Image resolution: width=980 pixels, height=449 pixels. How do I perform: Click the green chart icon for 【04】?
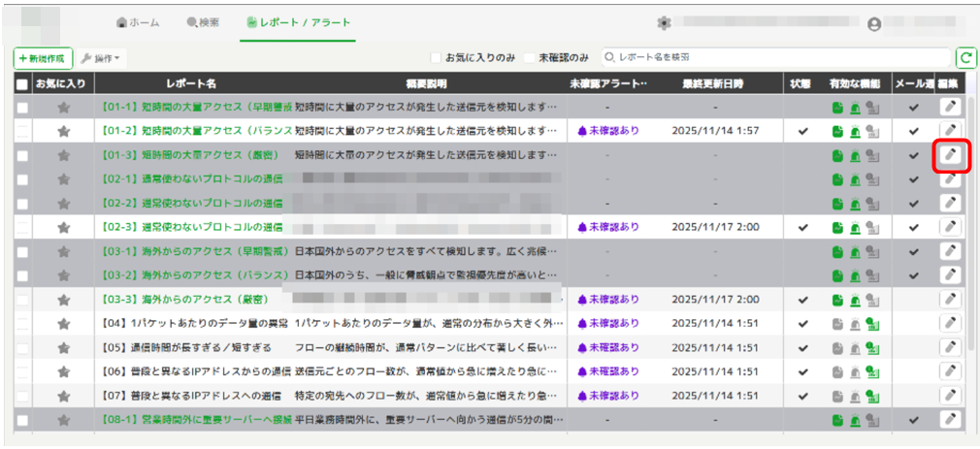[x=873, y=324]
